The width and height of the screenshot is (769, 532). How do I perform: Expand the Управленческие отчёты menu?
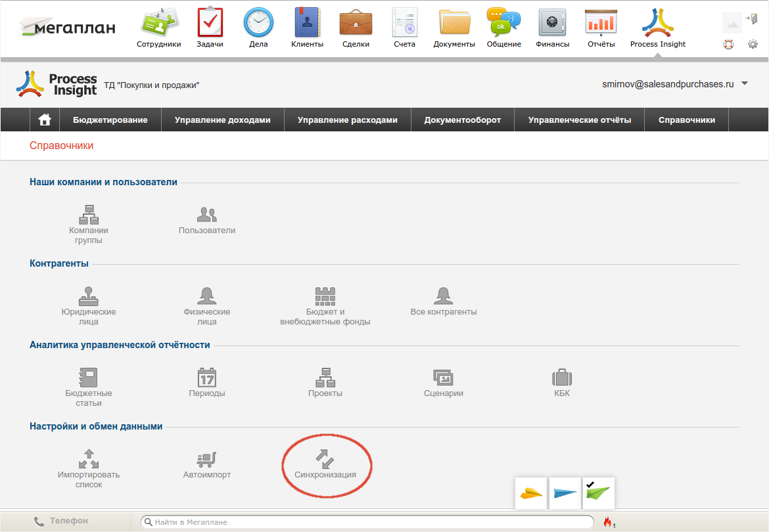(x=579, y=120)
